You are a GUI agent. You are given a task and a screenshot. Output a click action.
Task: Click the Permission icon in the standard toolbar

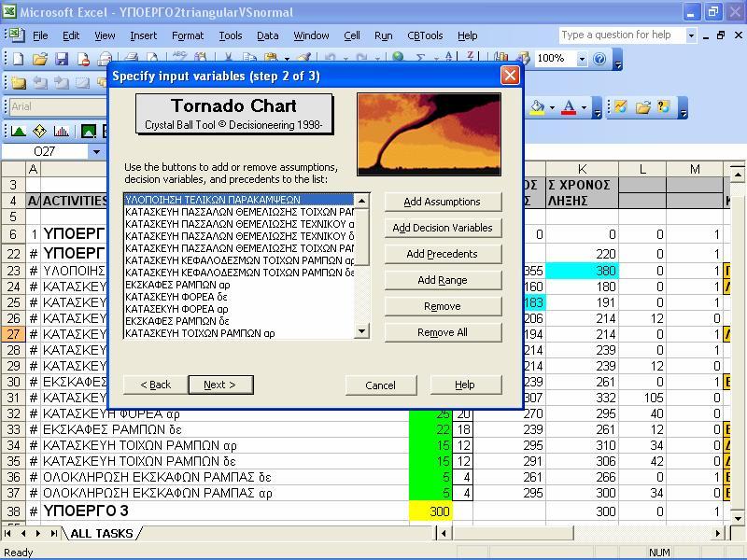coord(83,59)
